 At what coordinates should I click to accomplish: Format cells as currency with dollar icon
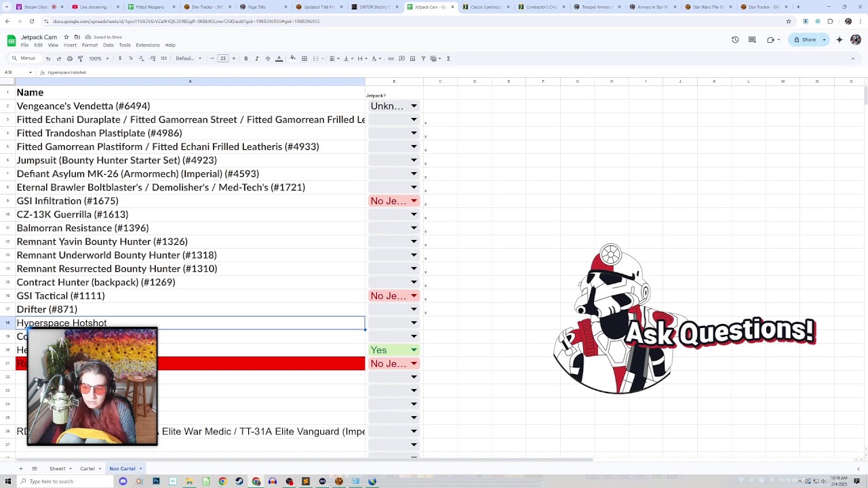click(120, 58)
